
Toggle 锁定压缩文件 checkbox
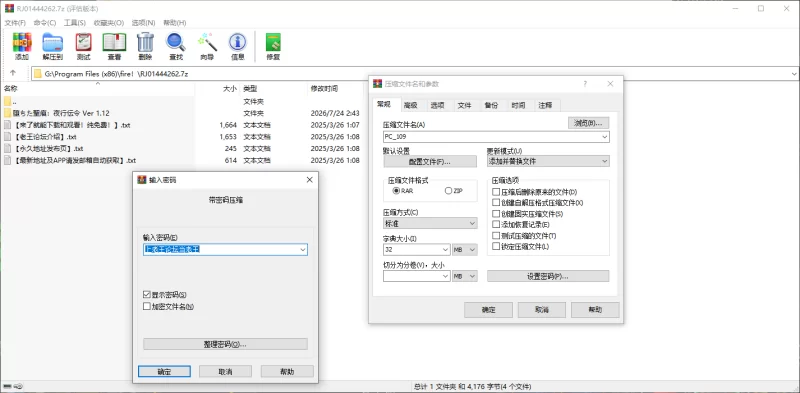(496, 247)
